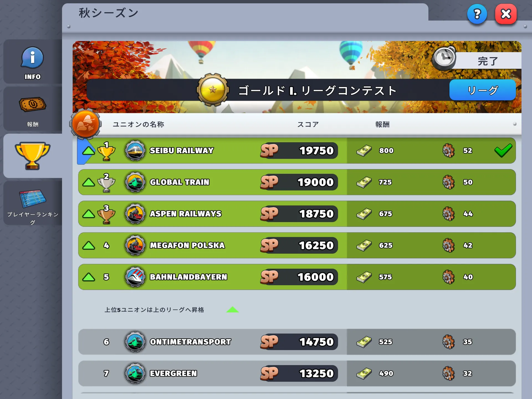Click the Gold I league medal badge

tap(213, 90)
